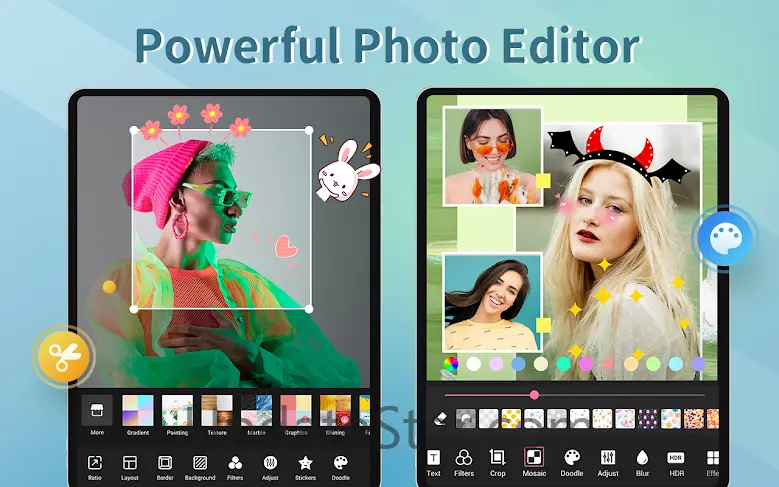Select the eraser icon in mosaic row
779x487 pixels.
pos(440,418)
